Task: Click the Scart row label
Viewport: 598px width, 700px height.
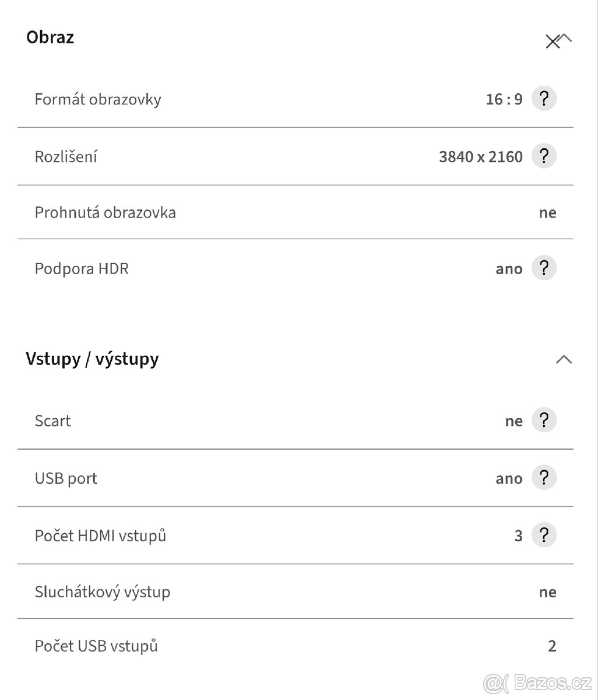Action: pyautogui.click(x=52, y=421)
